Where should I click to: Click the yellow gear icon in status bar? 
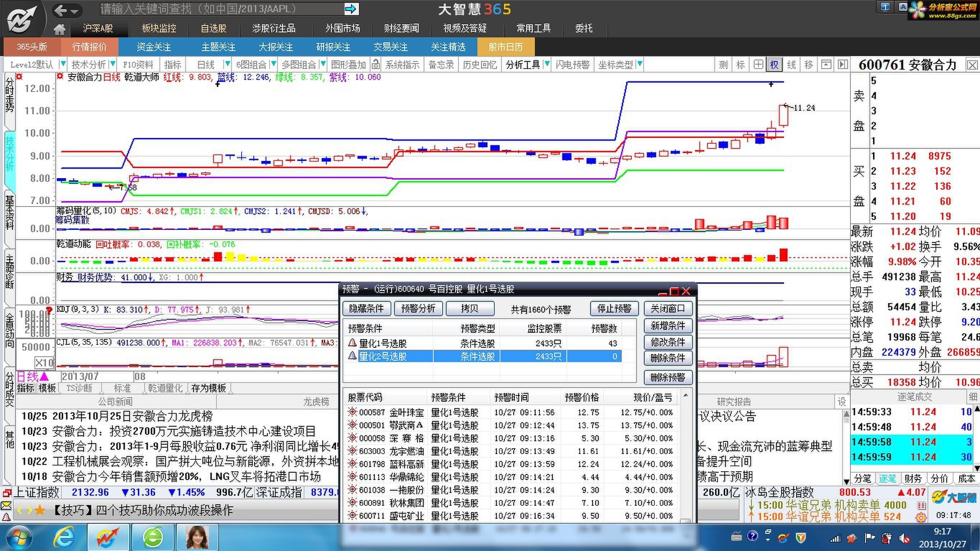[921, 517]
